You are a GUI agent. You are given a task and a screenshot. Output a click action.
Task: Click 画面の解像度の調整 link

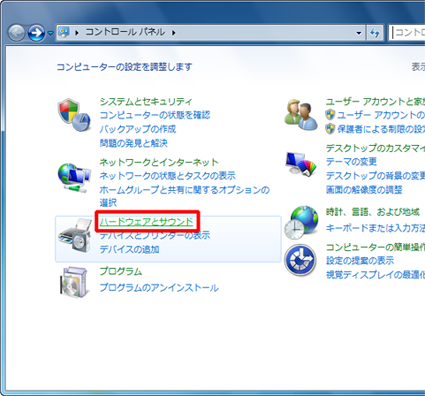tap(364, 190)
